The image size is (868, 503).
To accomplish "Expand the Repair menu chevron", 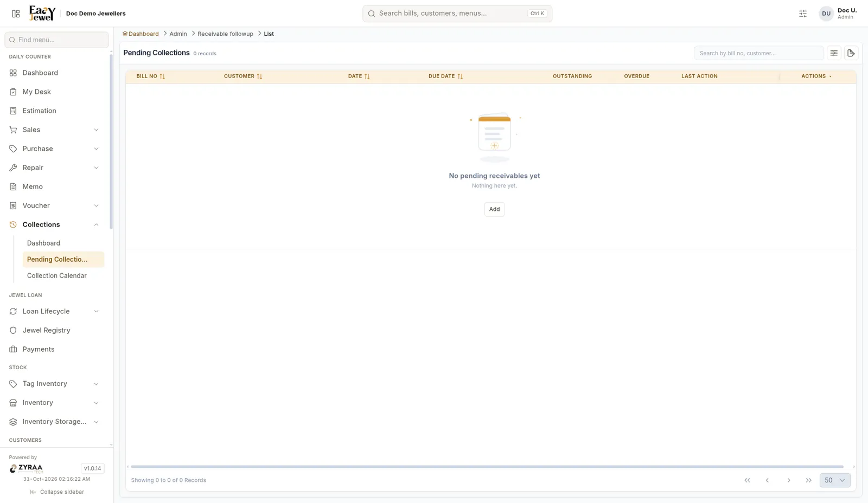I will (x=96, y=167).
